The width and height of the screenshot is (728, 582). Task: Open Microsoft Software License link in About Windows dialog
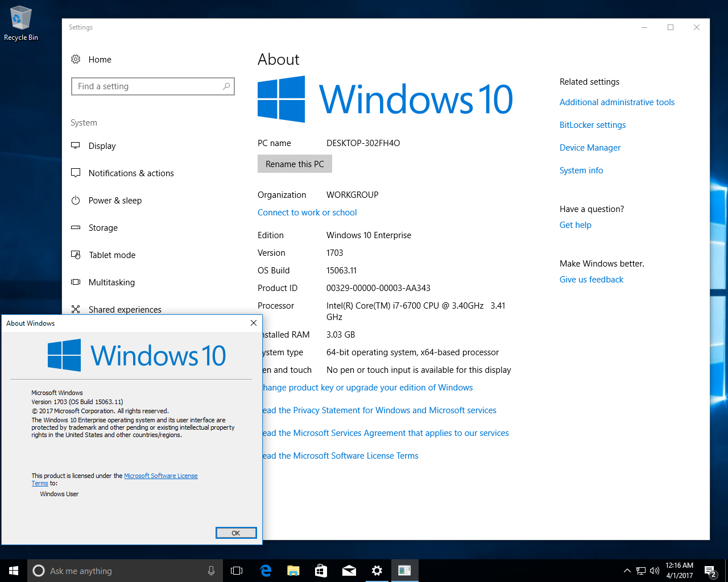pos(161,476)
